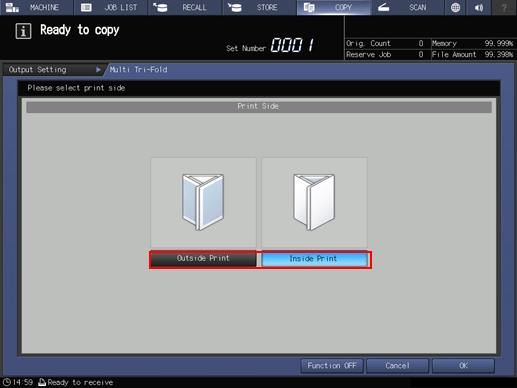Click the Ready to copy status text
517x388 pixels.
click(80, 30)
